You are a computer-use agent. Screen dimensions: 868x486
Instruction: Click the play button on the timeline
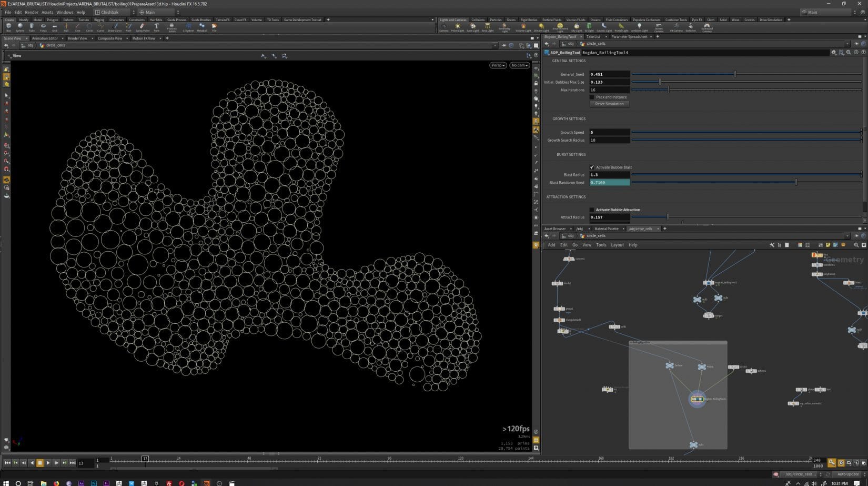(x=48, y=462)
